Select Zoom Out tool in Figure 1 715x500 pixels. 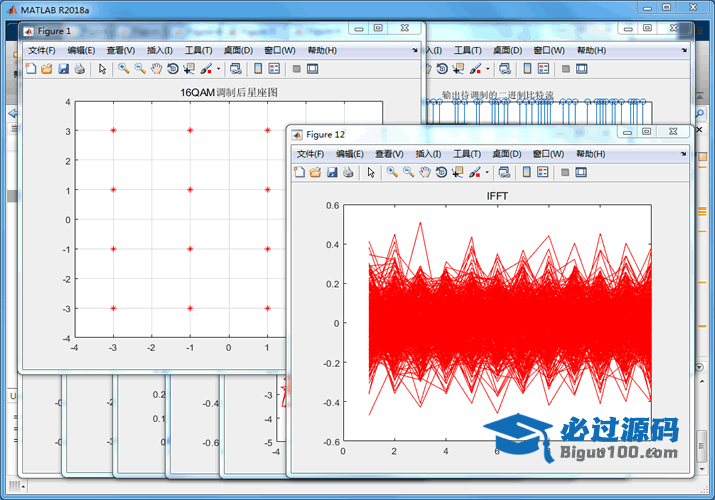coord(140,69)
